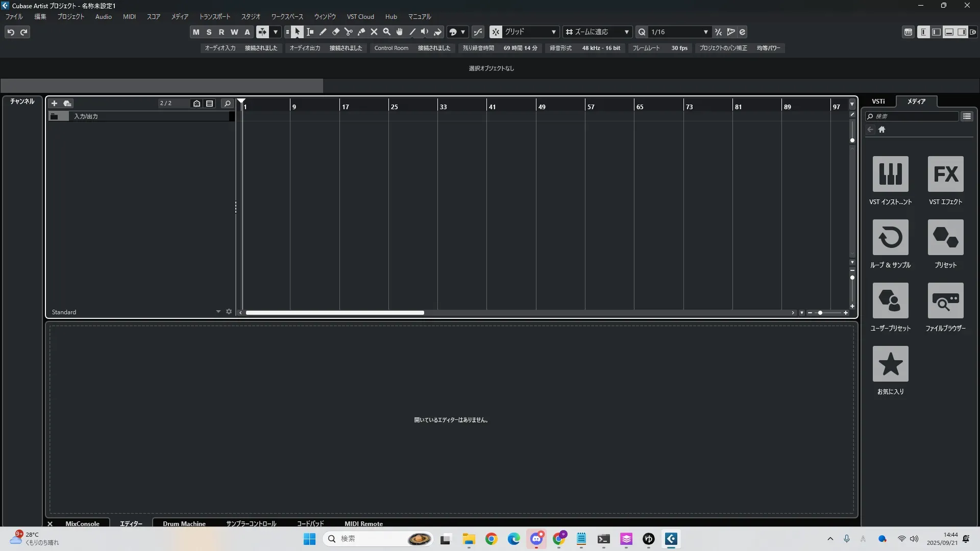Toggle global Solo S button

click(209, 32)
